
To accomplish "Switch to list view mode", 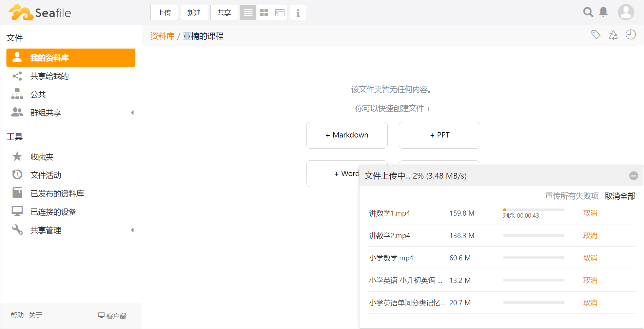I will tap(248, 13).
